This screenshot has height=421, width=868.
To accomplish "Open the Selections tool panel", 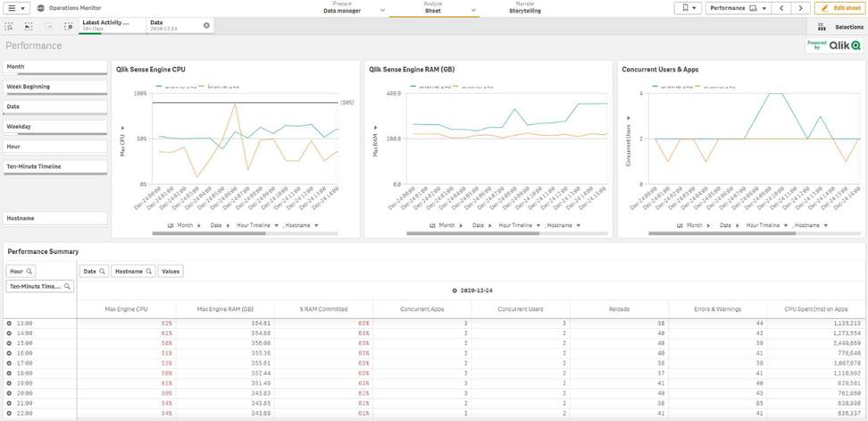I will [x=839, y=27].
